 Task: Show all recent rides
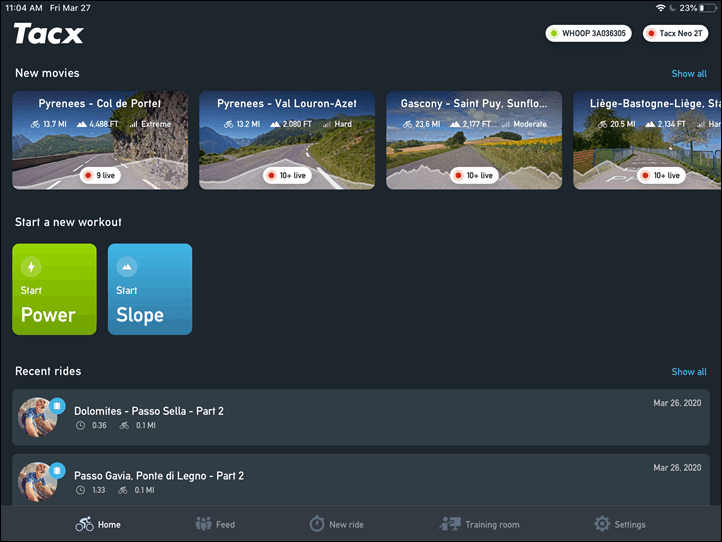(x=689, y=372)
